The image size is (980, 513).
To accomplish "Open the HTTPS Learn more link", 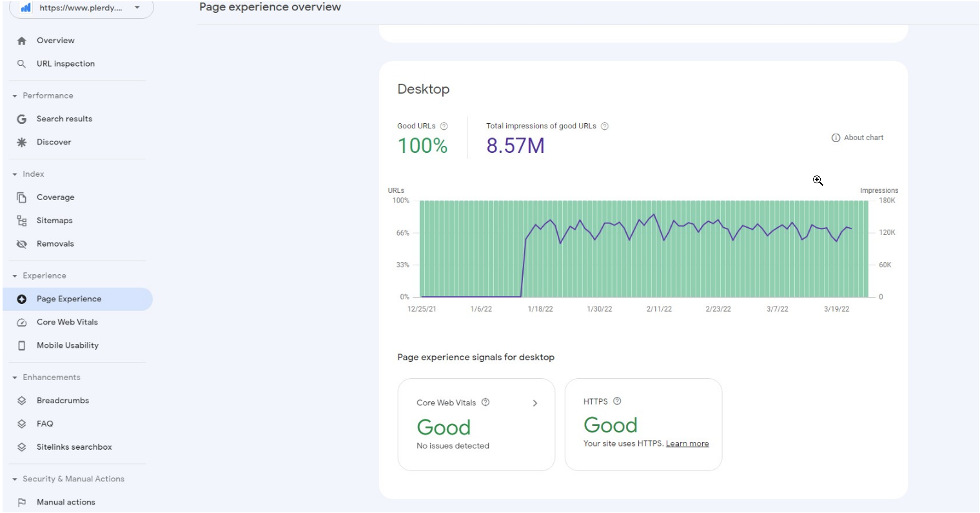I will [x=687, y=443].
